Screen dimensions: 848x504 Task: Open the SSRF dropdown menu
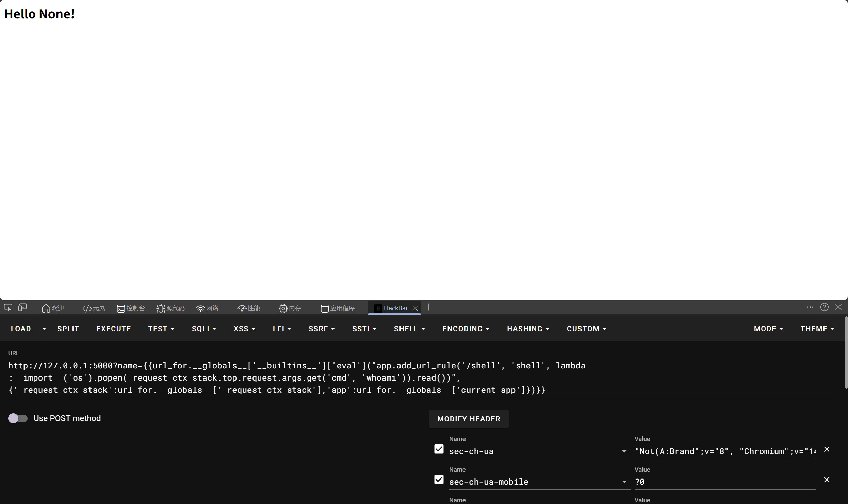(322, 329)
